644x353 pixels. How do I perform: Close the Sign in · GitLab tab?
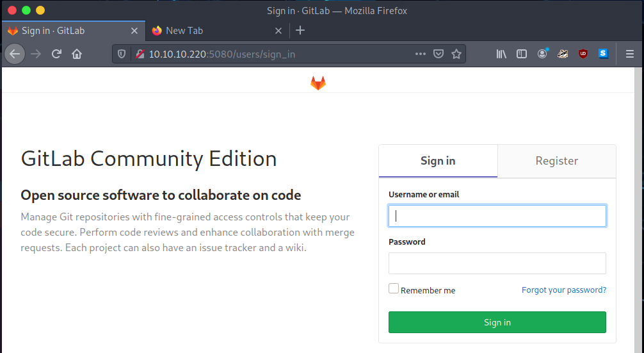pos(134,31)
